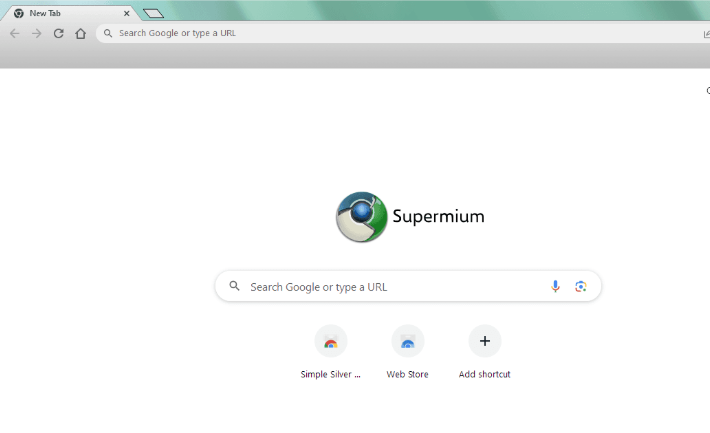Open the Web Store shortcut tile

[x=408, y=341]
